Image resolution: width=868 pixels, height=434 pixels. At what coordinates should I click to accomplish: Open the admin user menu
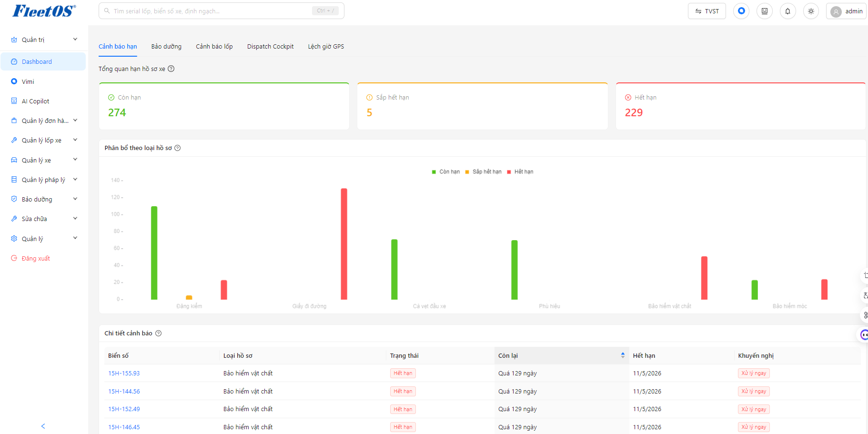point(846,11)
